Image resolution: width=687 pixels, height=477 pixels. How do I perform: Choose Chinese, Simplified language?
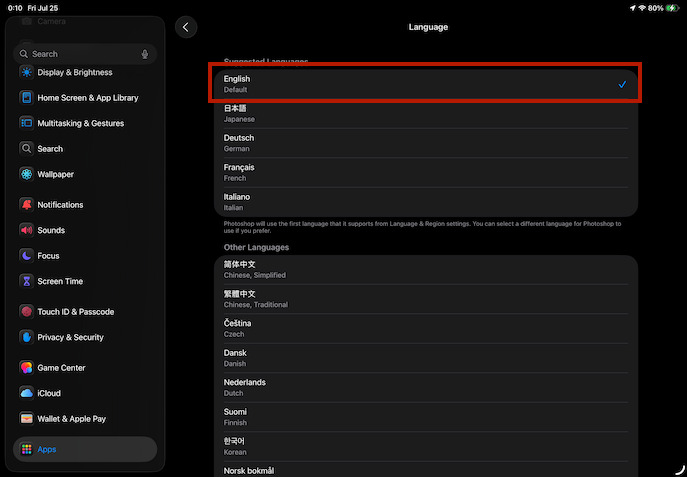425,270
